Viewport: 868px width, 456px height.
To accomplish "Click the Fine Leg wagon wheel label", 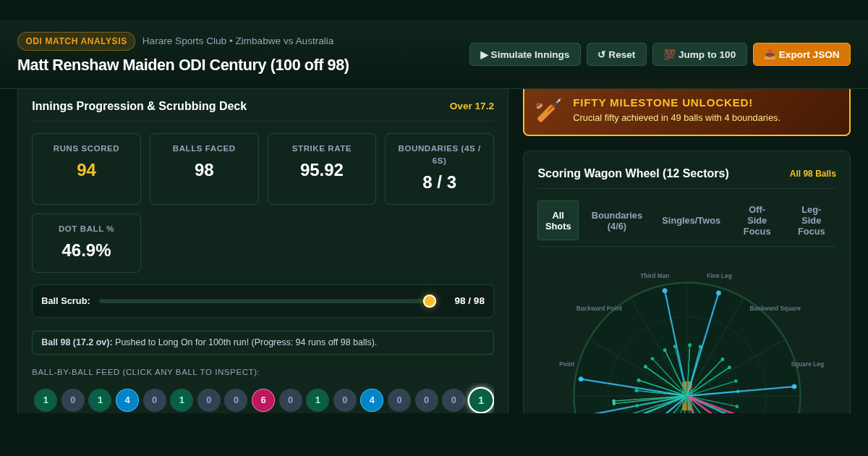I will (x=719, y=276).
